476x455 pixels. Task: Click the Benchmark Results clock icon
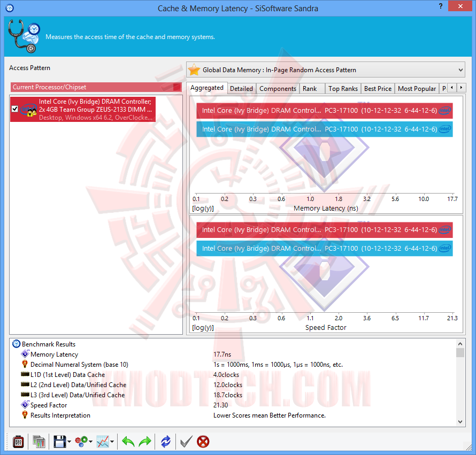click(x=16, y=344)
